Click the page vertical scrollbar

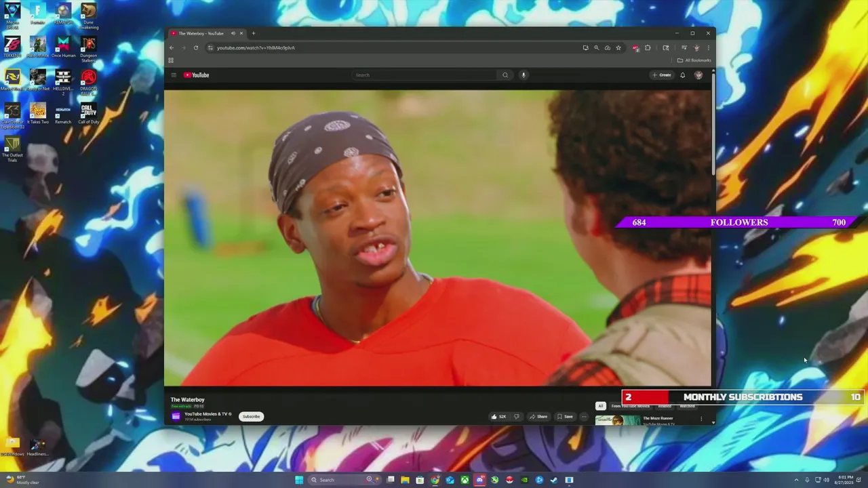point(713,125)
